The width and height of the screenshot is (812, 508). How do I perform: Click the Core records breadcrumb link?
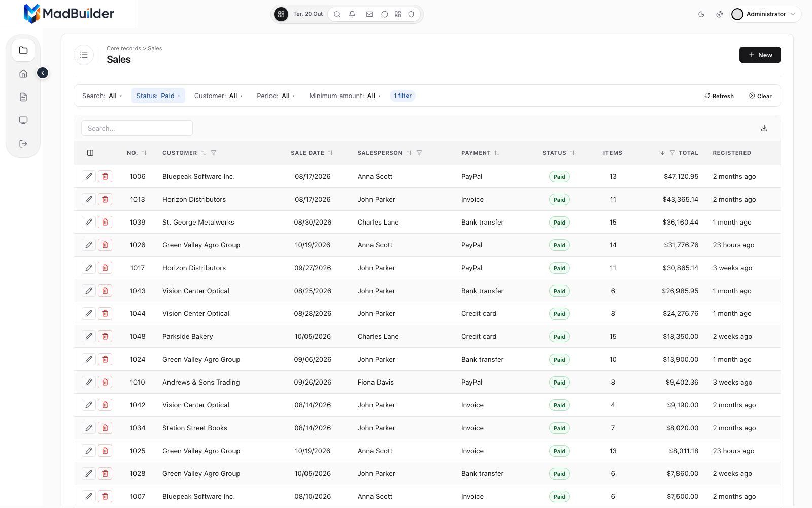[x=124, y=48]
